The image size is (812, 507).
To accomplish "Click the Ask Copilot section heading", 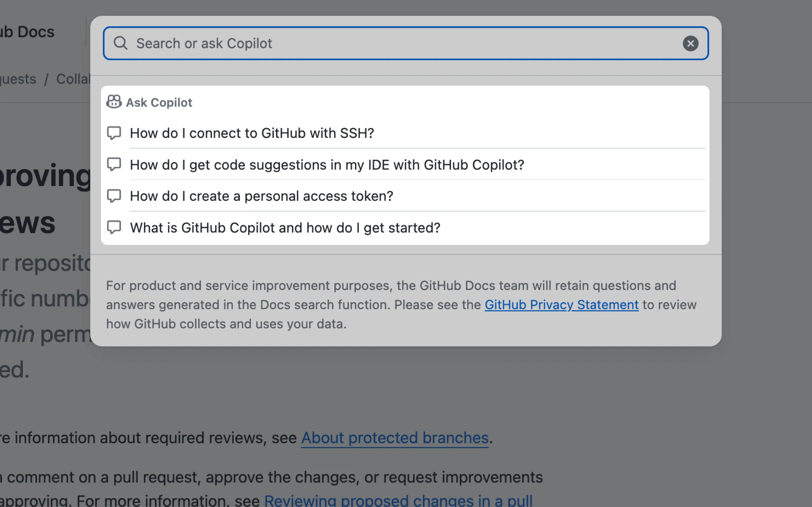I will tap(159, 102).
